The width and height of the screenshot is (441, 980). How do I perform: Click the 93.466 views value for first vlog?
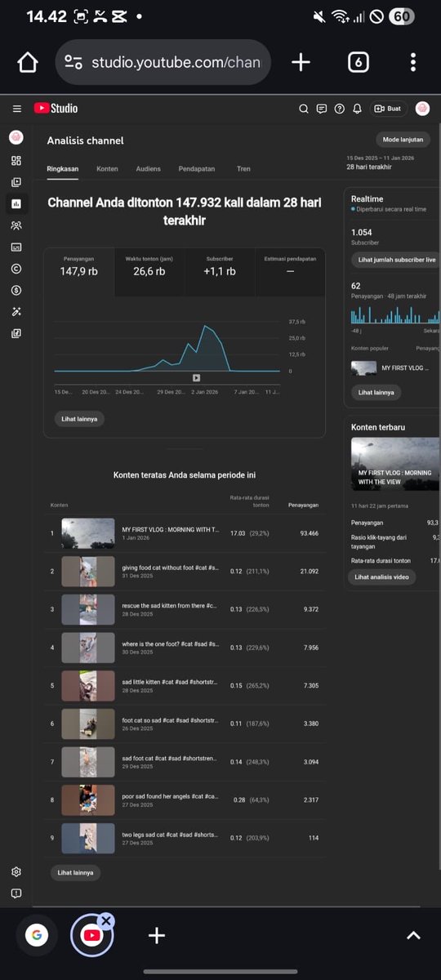coord(310,533)
